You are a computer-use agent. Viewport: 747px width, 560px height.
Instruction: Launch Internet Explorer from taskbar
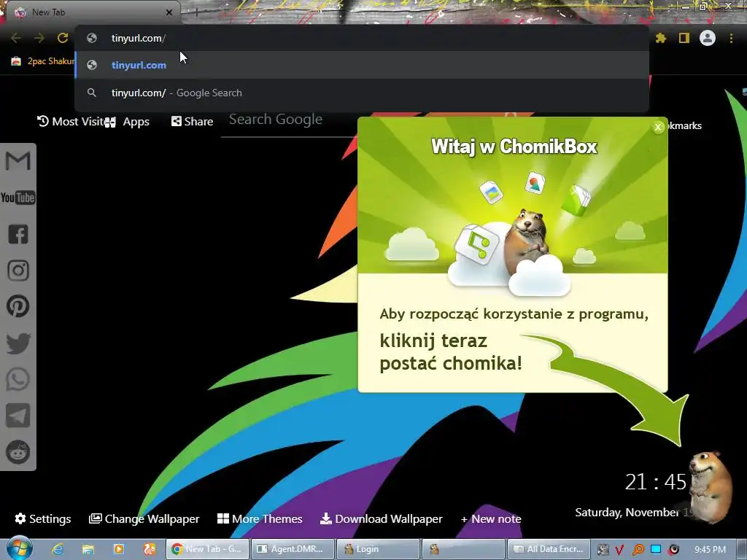58,549
